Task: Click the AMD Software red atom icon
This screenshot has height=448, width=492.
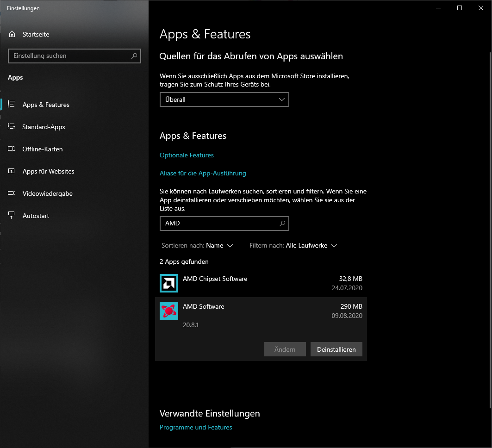Action: point(169,311)
